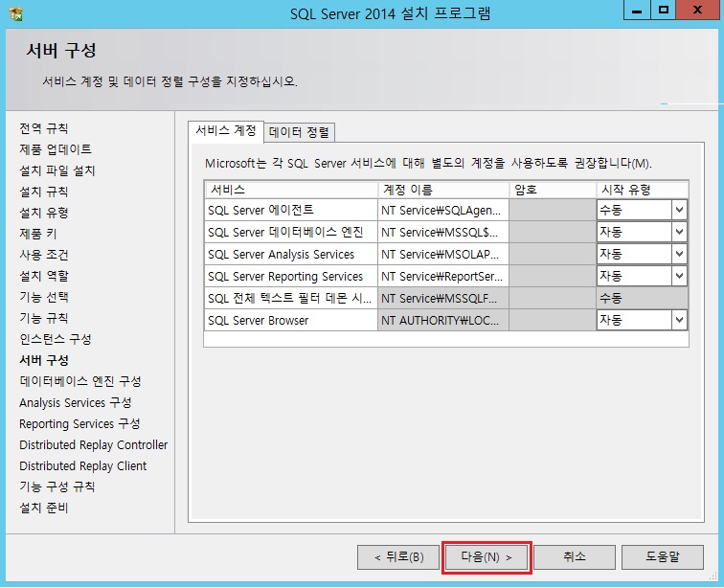
Task: Click account name cell NT Service\ReportSer...
Action: (x=443, y=276)
